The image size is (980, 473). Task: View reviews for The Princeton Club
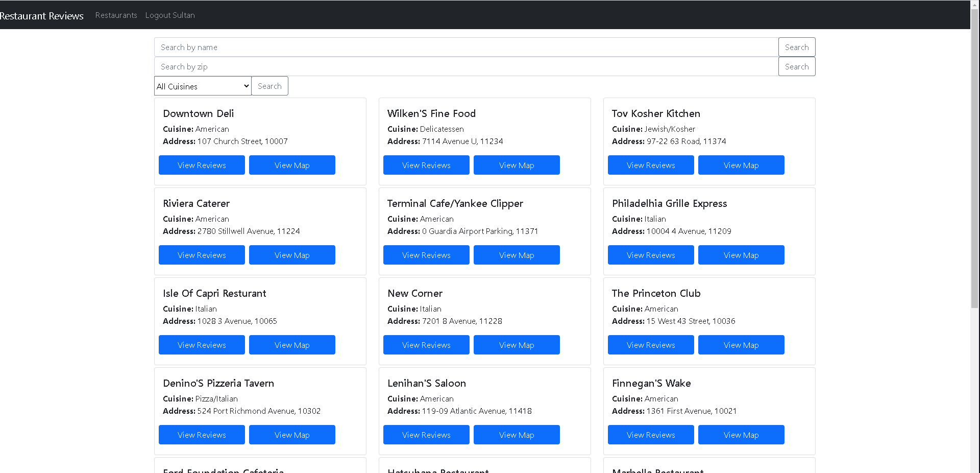pyautogui.click(x=651, y=345)
